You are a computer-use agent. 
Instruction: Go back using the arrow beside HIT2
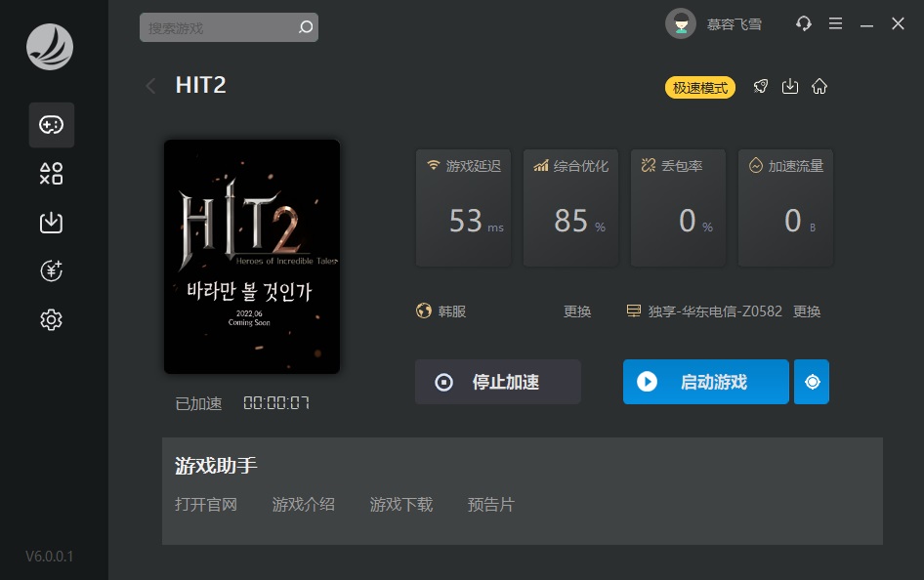150,86
